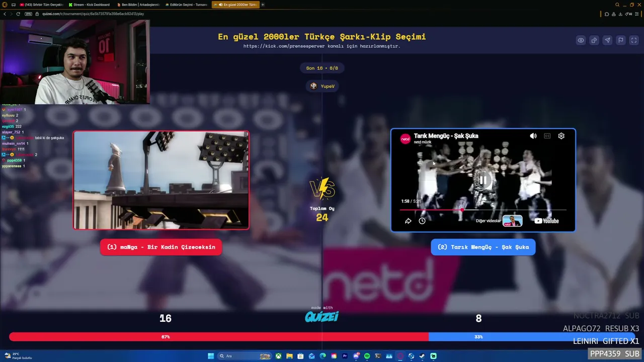Switch to the 'Stream - Kick Dashboard' tab
The image size is (644, 362).
[x=90, y=5]
